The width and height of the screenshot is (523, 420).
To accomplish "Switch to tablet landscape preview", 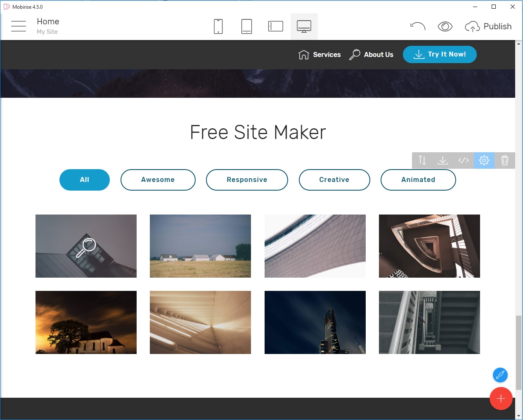I will [x=275, y=26].
